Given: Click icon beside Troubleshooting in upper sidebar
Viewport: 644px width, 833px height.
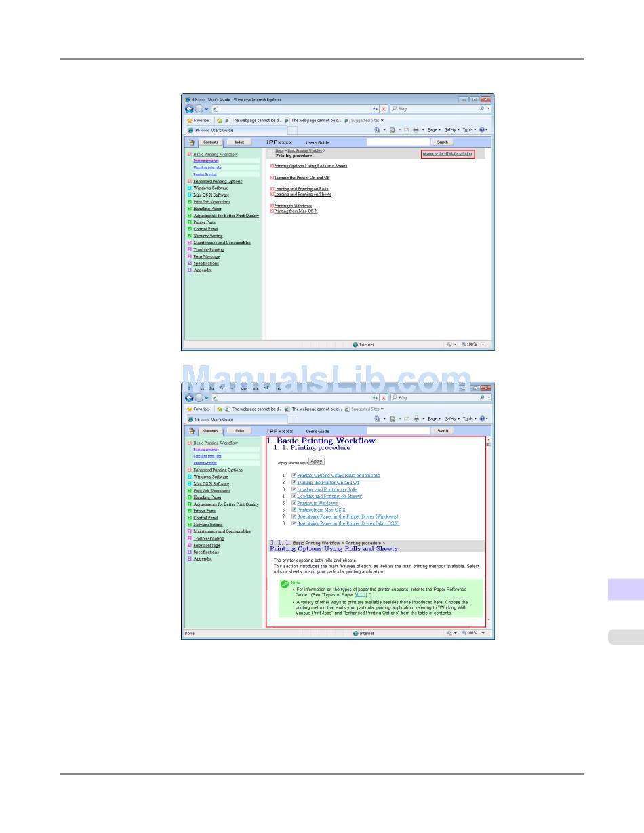Looking at the screenshot, I should [190, 250].
